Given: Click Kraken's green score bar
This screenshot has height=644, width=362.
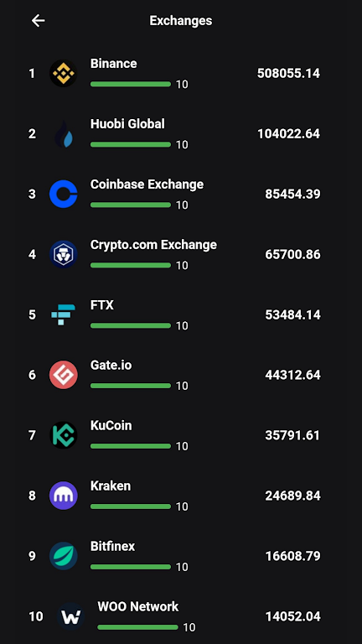Looking at the screenshot, I should tap(131, 506).
